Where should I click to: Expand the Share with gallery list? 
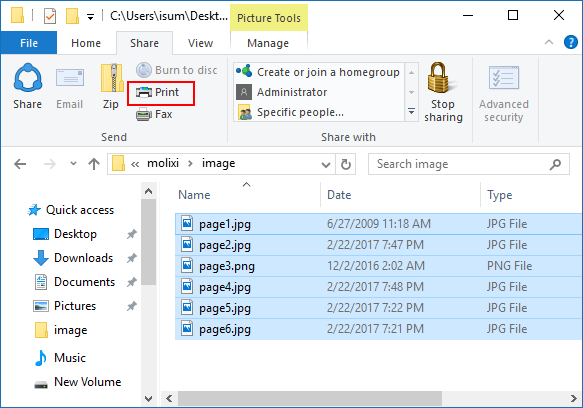pyautogui.click(x=412, y=111)
